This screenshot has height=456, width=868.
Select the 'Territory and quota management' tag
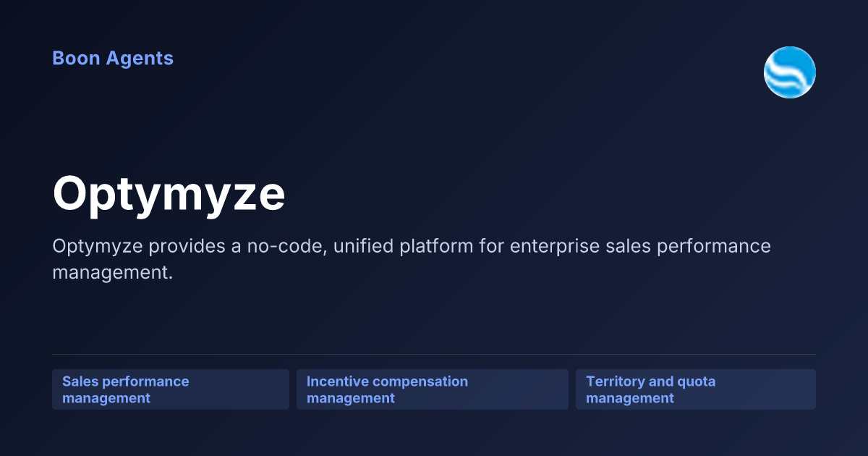point(696,389)
